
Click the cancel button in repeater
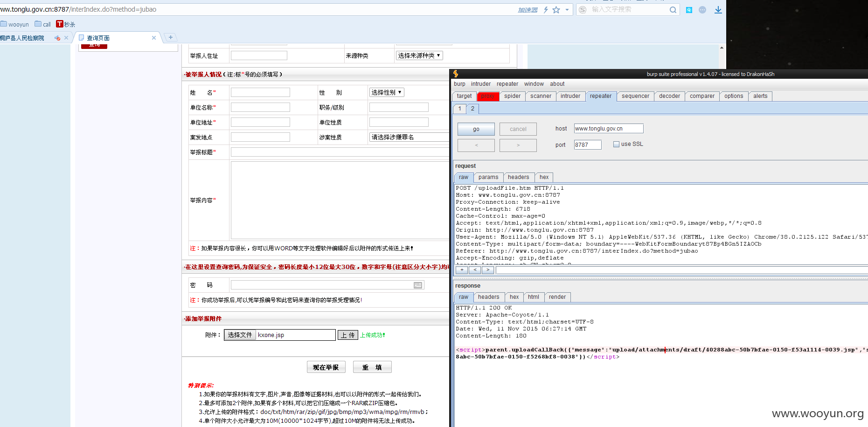point(518,129)
